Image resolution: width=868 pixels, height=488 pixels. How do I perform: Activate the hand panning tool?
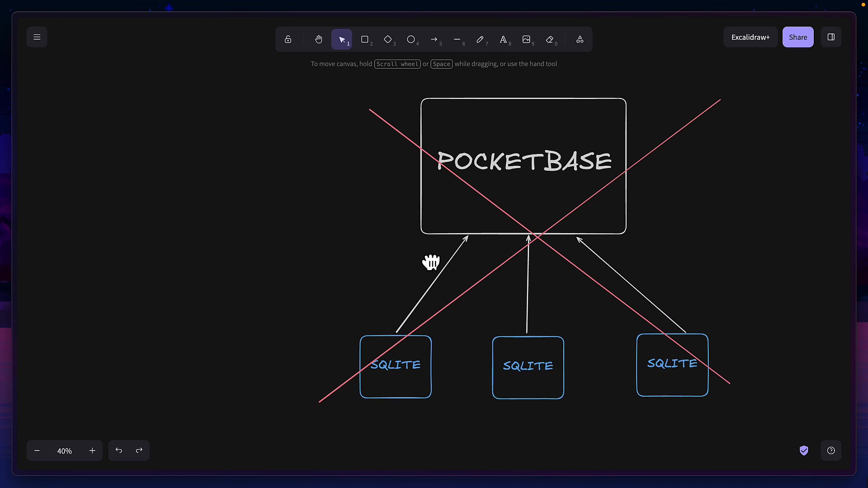click(319, 39)
